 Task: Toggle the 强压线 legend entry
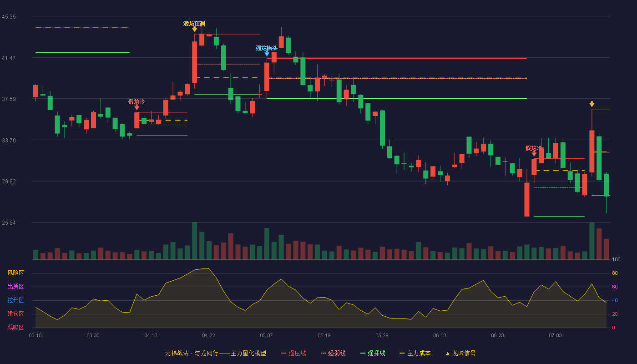(293, 353)
